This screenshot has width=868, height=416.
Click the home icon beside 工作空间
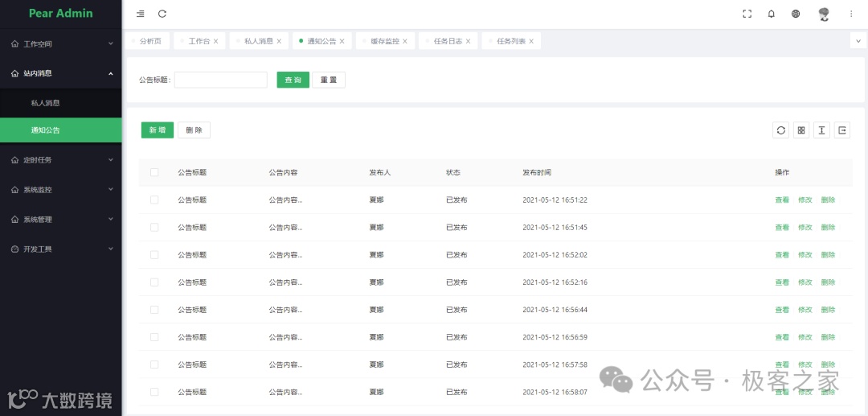point(15,43)
